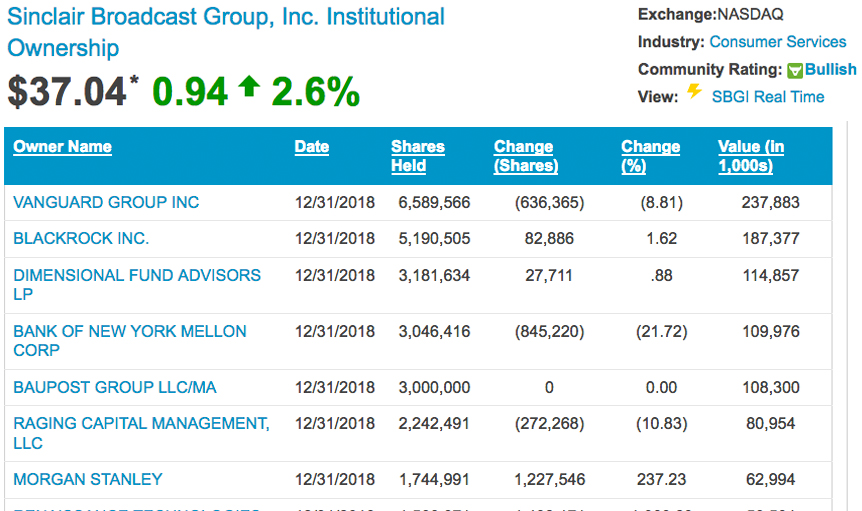
Task: Select Vanguard percent change (8.81)
Action: 661,202
